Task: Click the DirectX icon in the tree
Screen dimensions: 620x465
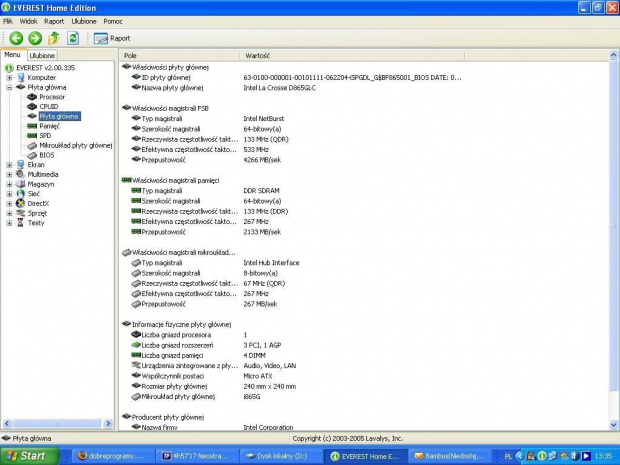Action: click(x=21, y=203)
